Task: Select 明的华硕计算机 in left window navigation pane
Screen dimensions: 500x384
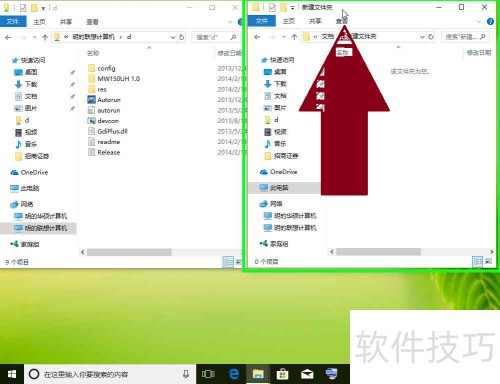Action: (x=41, y=216)
